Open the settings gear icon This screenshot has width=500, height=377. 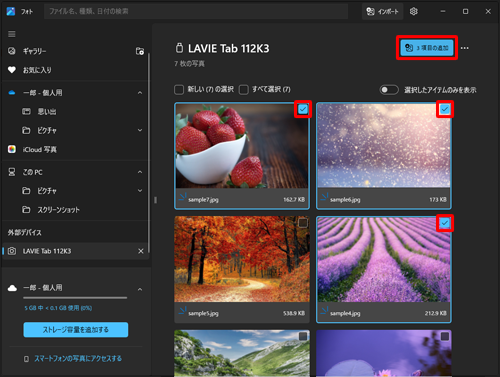click(414, 11)
